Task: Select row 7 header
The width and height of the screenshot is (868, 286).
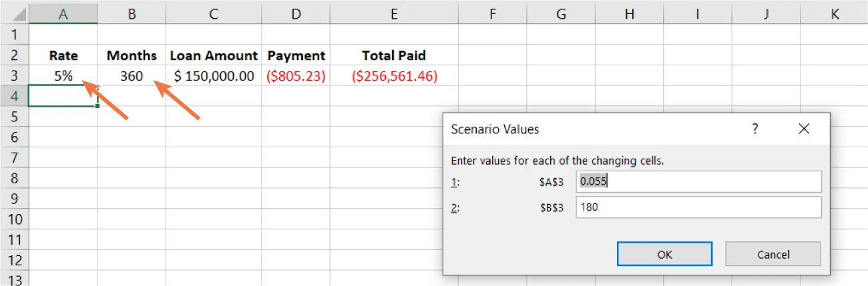Action: click(x=14, y=158)
